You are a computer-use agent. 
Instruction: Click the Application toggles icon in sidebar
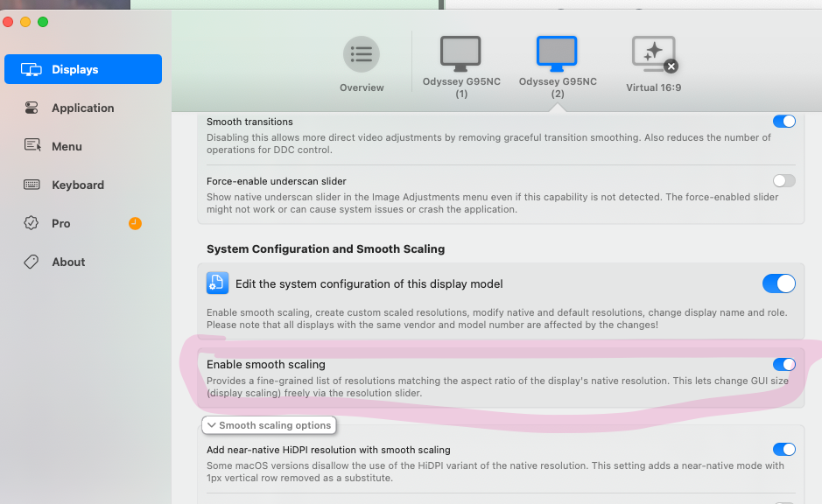(x=32, y=108)
